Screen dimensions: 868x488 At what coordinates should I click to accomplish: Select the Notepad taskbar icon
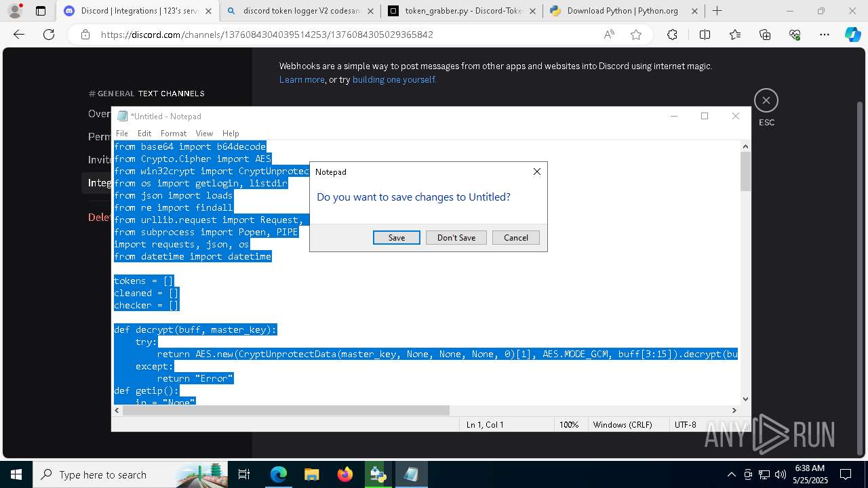click(x=411, y=474)
